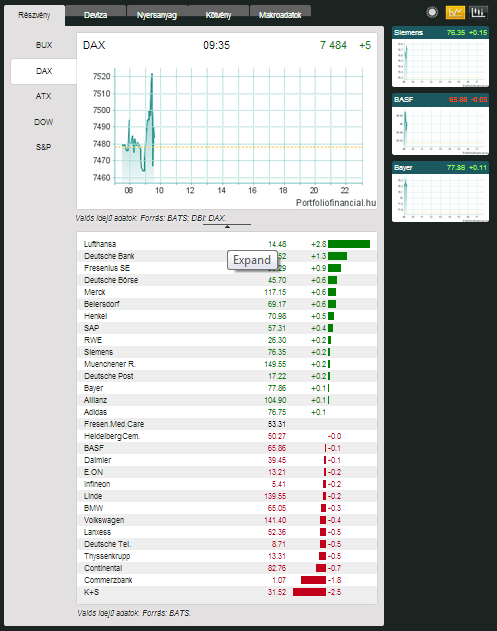
Task: Click the Fresen.Med.Care stock row
Action: click(227, 424)
